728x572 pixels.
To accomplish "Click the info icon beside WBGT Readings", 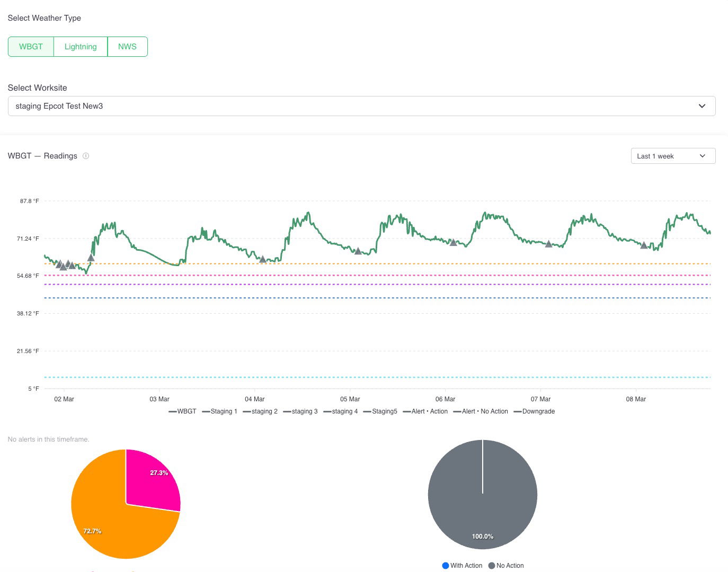I will [86, 156].
